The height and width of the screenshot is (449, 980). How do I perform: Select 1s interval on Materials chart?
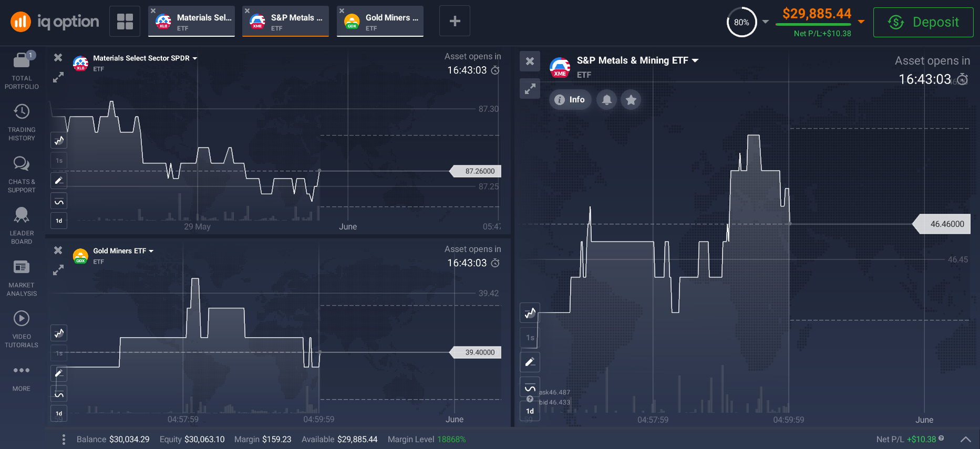coord(59,161)
